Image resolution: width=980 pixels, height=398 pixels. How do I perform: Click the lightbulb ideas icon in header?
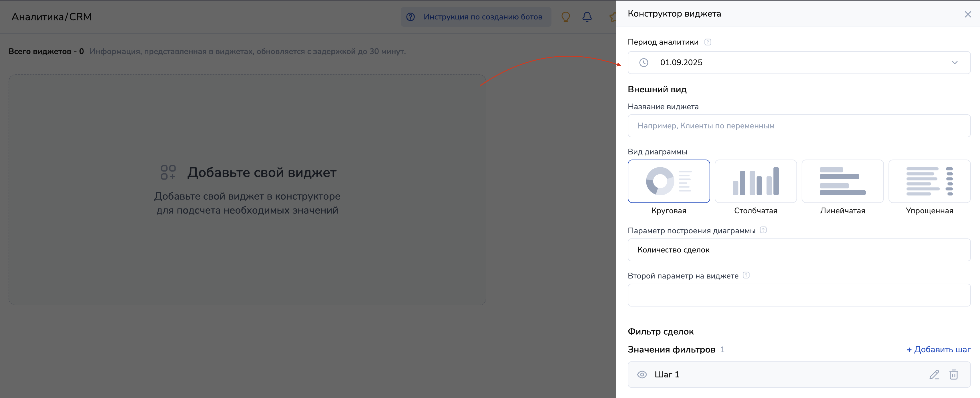pos(566,17)
